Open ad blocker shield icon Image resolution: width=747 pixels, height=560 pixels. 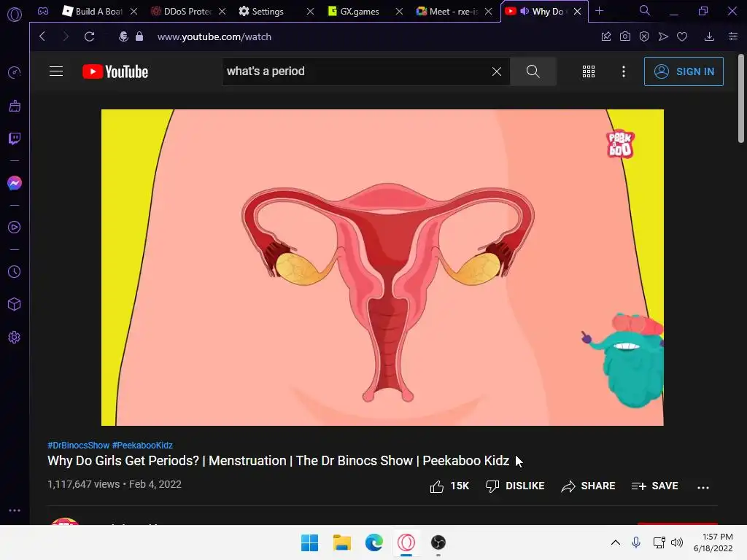pyautogui.click(x=644, y=36)
